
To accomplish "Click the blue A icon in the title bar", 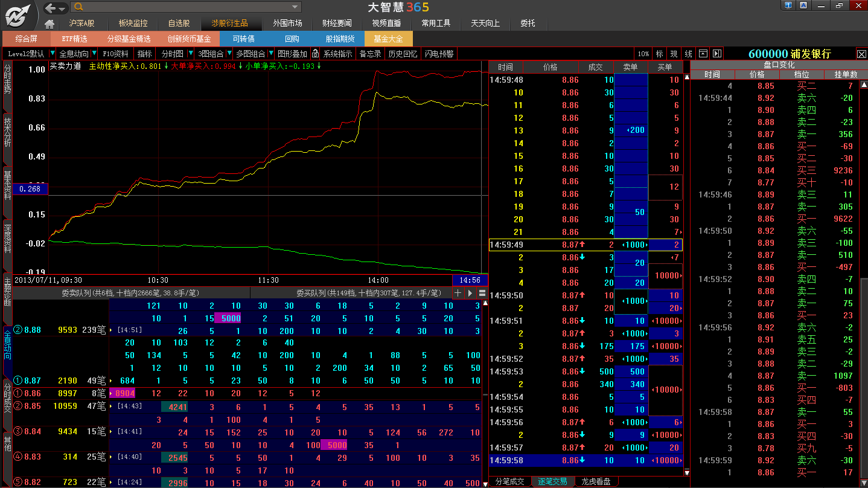I will point(803,5).
